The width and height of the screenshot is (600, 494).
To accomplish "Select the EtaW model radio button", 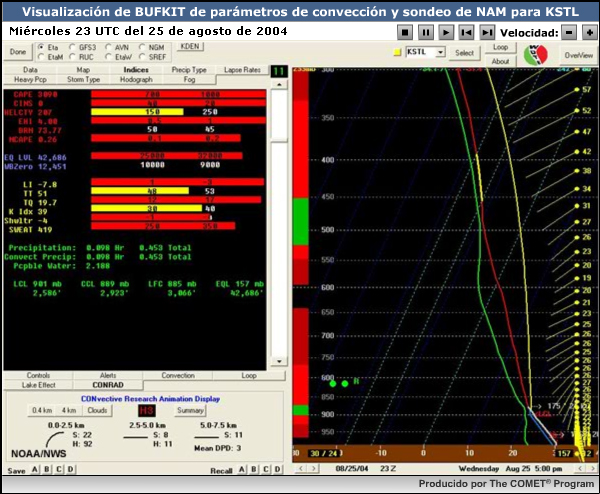I will tap(108, 57).
